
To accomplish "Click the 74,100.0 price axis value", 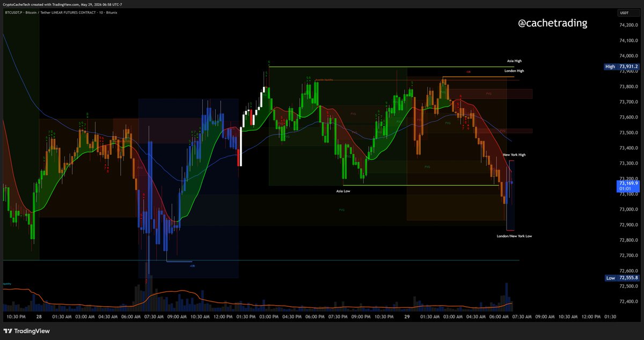I will tap(629, 41).
